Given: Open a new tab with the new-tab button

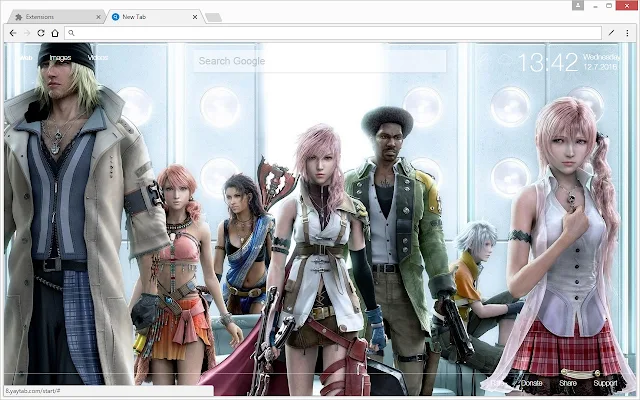Looking at the screenshot, I should [213, 18].
